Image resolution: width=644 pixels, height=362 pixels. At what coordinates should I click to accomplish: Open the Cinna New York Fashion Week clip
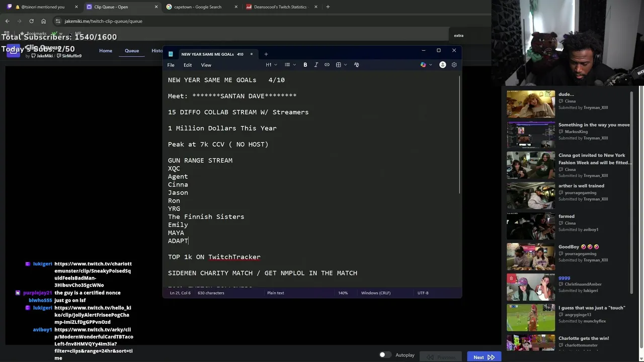[x=531, y=165]
